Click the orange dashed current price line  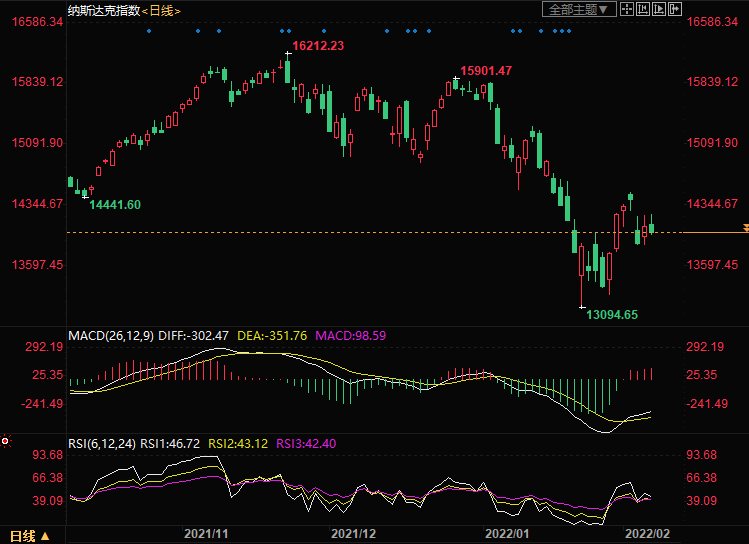coord(300,232)
